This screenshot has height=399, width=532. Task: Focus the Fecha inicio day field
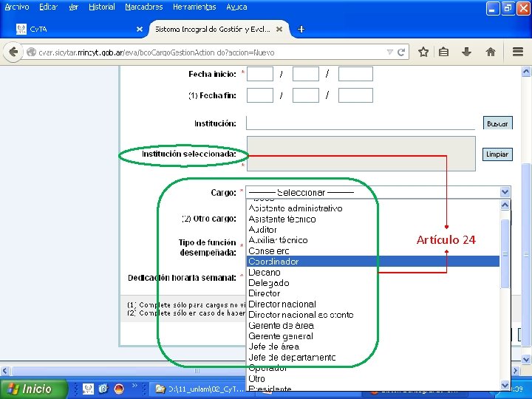pos(260,74)
